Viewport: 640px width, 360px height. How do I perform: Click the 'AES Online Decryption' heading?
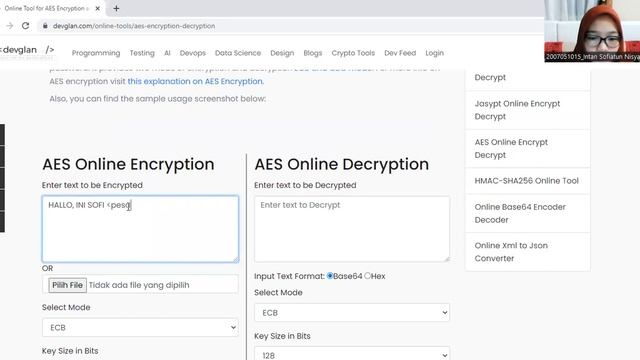pos(342,164)
